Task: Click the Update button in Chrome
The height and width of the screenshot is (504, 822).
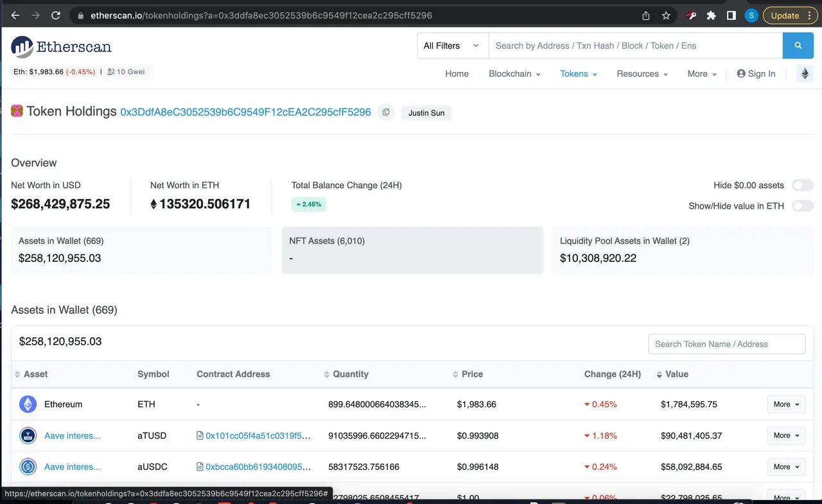Action: tap(791, 15)
